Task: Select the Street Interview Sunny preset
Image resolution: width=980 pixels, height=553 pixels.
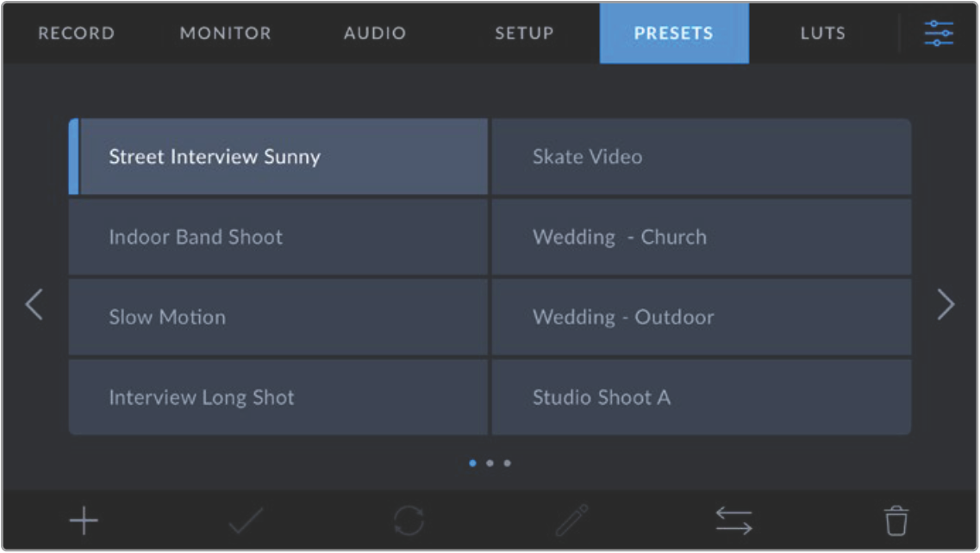Action: [278, 157]
